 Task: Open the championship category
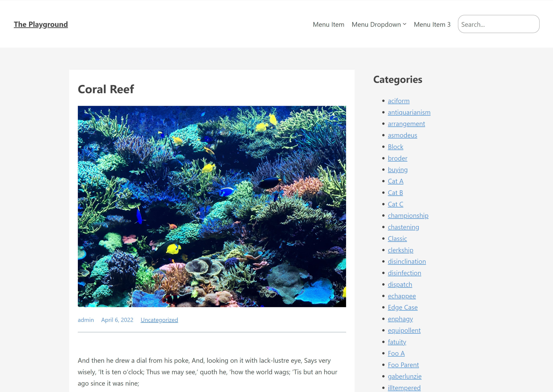(x=408, y=215)
